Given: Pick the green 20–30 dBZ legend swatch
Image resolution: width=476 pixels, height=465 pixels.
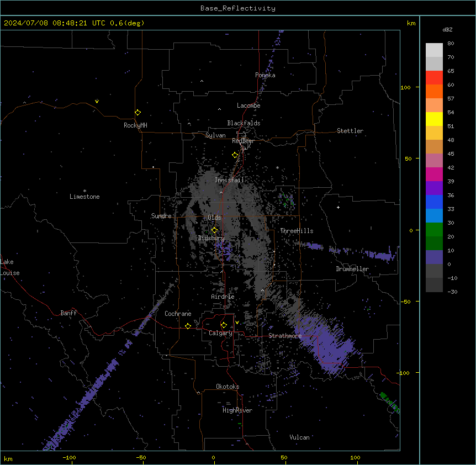Looking at the screenshot, I should click(434, 230).
